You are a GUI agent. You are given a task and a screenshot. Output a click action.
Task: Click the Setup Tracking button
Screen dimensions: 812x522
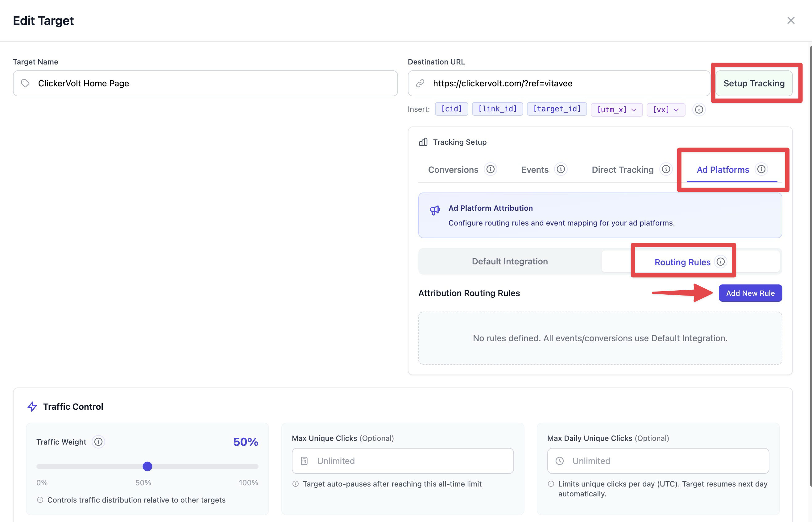[754, 83]
